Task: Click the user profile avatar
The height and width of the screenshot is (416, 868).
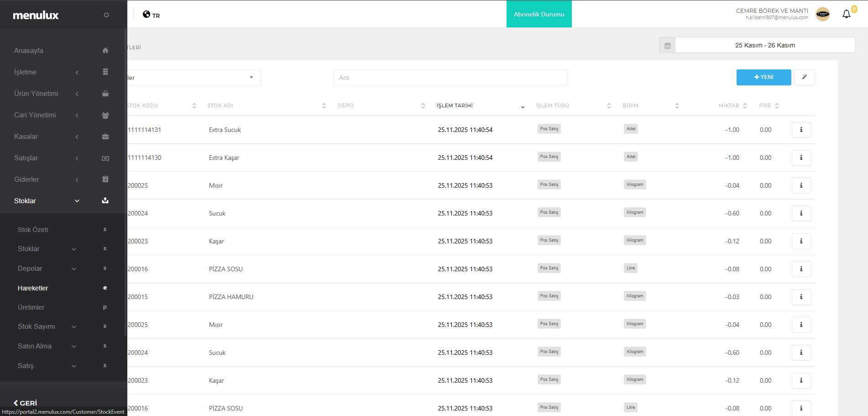Action: click(823, 14)
